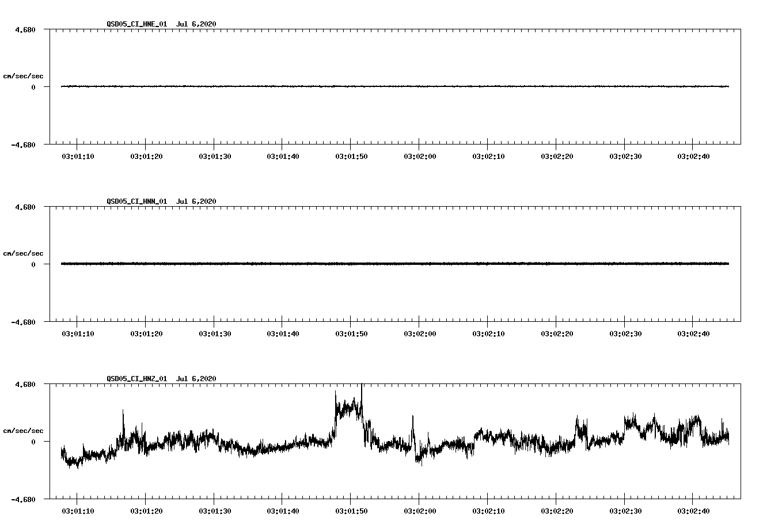Image resolution: width=782 pixels, height=532 pixels.
Task: Click 03:01:20 label under HNN plot
Action: 146,333
